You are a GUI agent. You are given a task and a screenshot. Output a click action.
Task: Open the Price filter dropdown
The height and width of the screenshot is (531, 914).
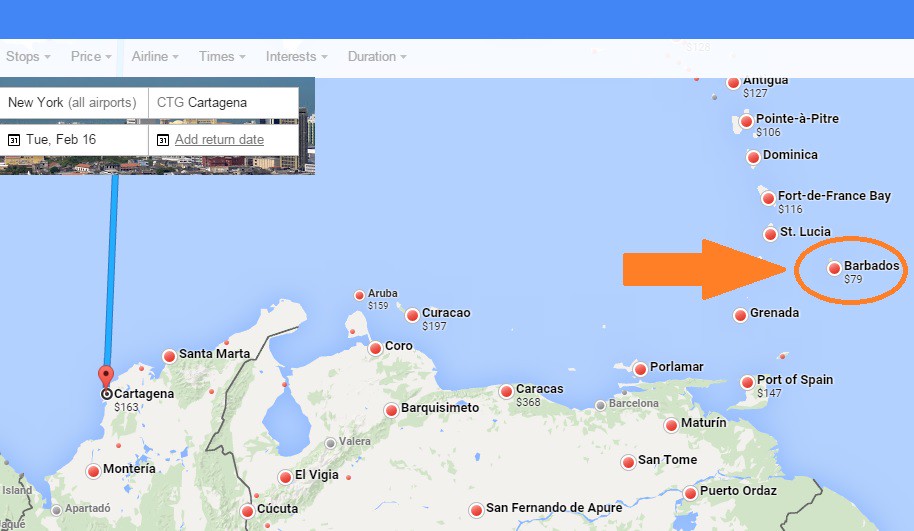[x=91, y=57]
